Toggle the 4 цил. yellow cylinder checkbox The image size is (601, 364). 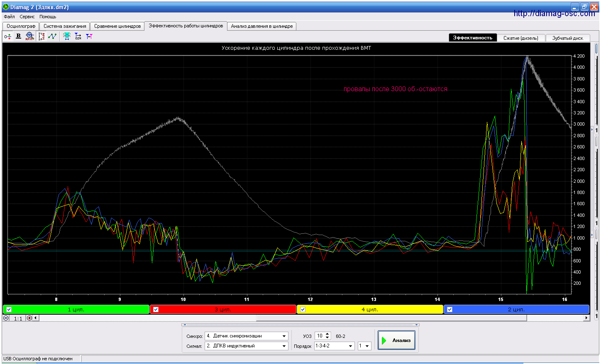click(x=303, y=309)
